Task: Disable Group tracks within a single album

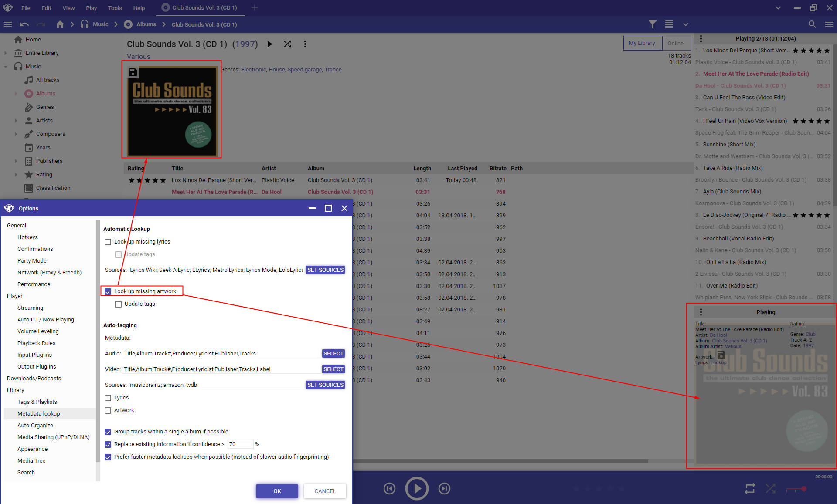Action: click(x=108, y=432)
